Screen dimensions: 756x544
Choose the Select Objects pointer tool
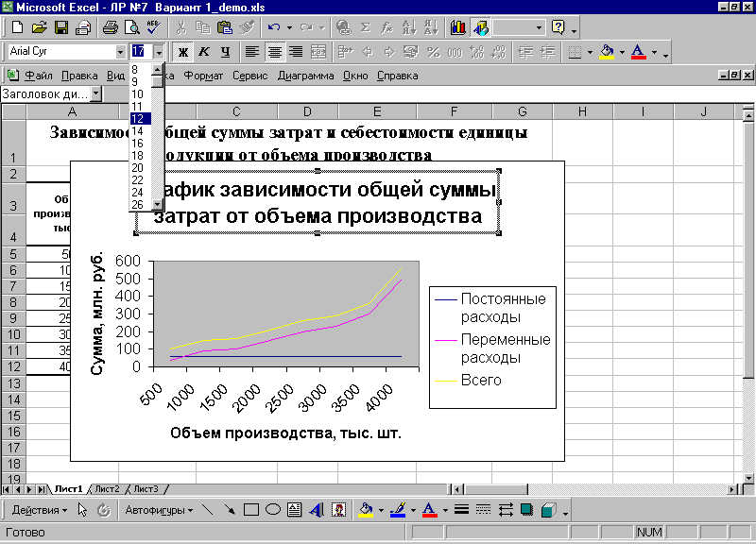click(82, 510)
